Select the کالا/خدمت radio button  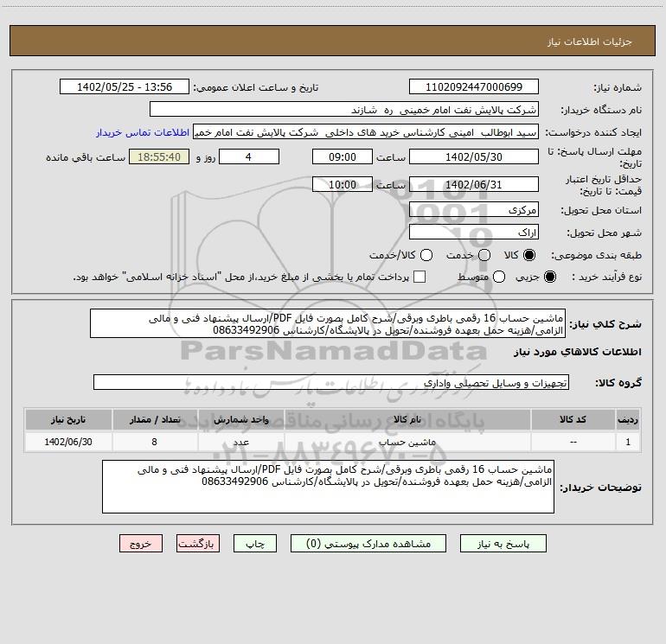[x=426, y=255]
